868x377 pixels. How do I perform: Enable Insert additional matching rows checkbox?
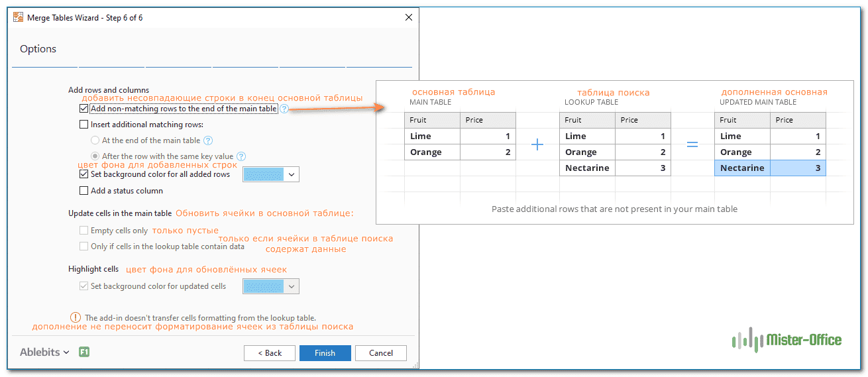(x=83, y=124)
